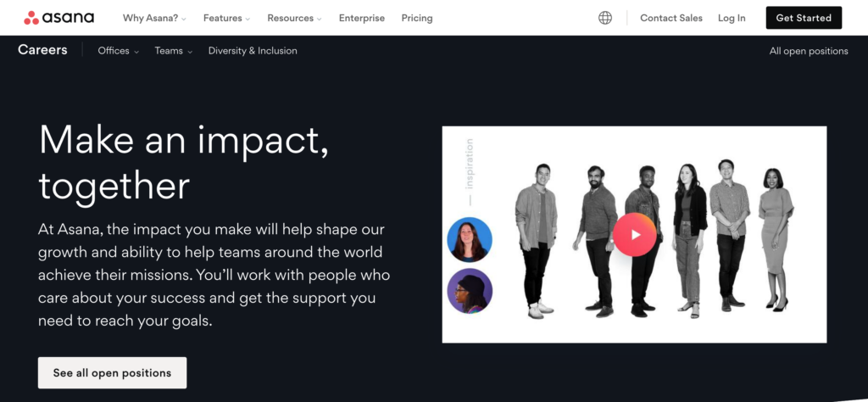The height and width of the screenshot is (402, 868).
Task: Play the team video
Action: point(634,234)
